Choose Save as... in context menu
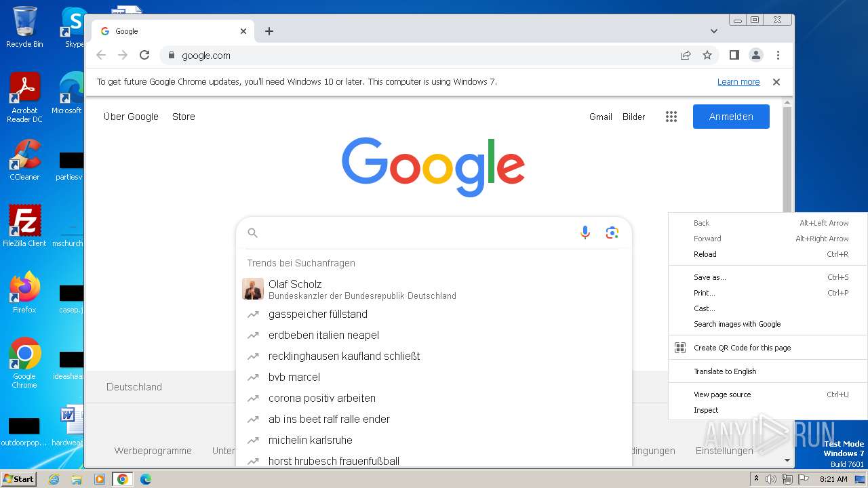This screenshot has height=488, width=868. click(768, 277)
